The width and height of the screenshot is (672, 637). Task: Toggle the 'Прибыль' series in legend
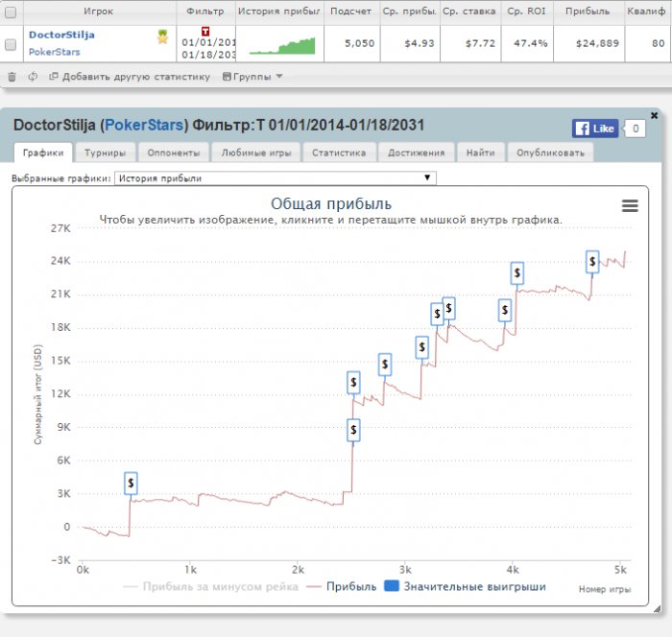pyautogui.click(x=343, y=586)
